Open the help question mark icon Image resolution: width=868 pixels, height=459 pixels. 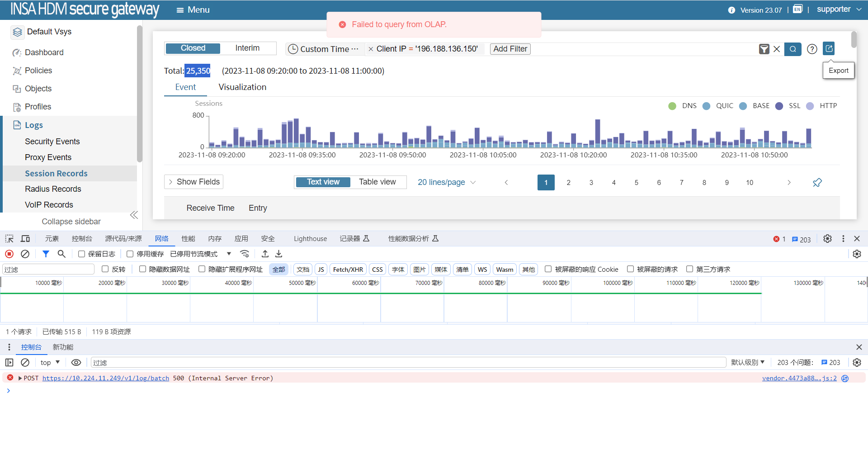812,49
